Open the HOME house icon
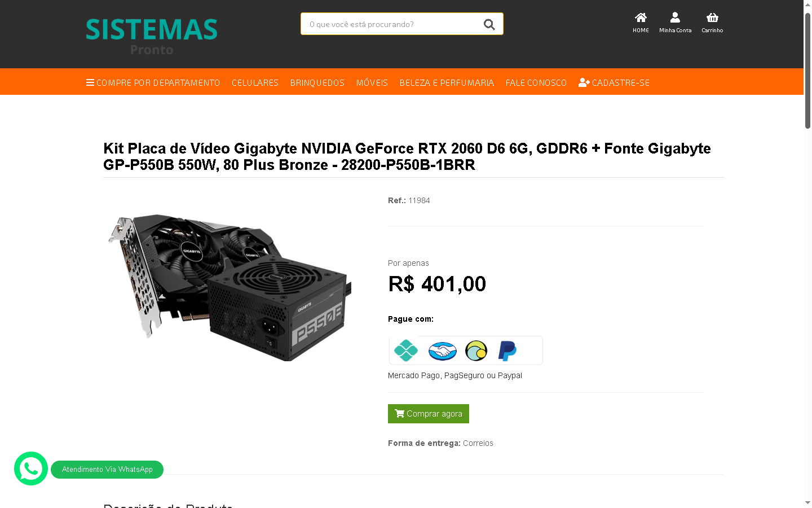Screen dimensions: 812x508 click(641, 17)
